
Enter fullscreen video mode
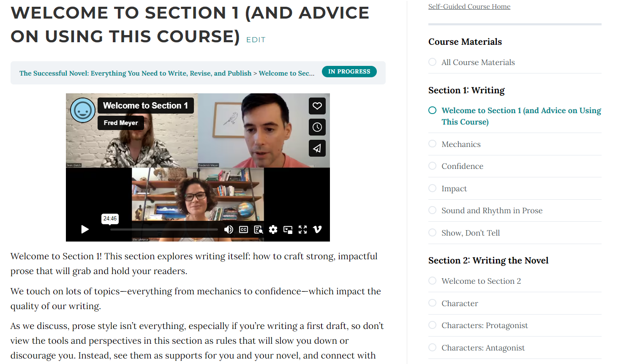coord(303,229)
